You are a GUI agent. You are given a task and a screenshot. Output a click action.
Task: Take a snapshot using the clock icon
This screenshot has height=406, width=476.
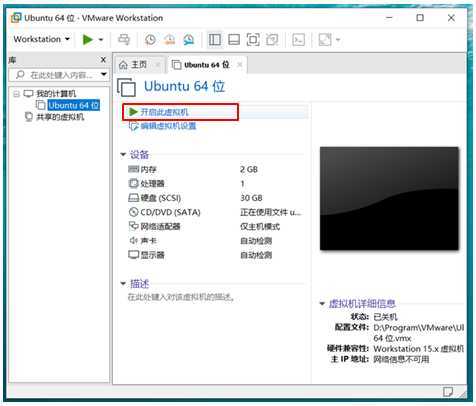tap(150, 40)
